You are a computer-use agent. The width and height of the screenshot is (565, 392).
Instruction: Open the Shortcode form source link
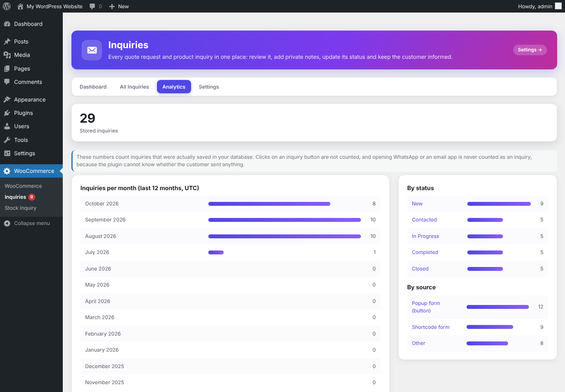tap(430, 327)
